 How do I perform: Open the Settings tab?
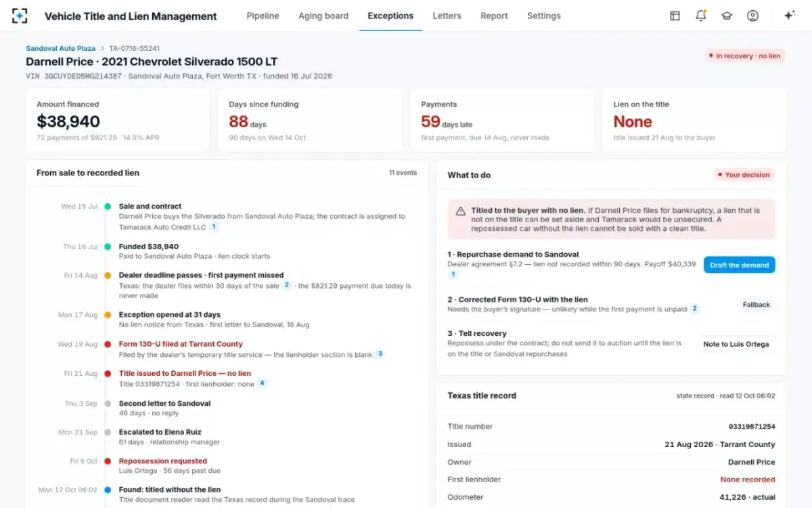coord(544,16)
